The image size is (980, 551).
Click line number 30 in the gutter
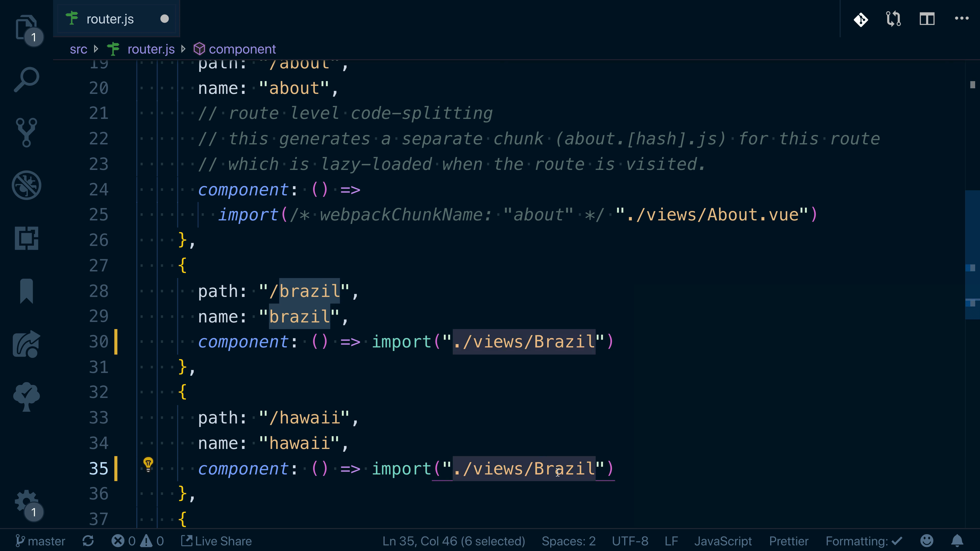(x=99, y=342)
